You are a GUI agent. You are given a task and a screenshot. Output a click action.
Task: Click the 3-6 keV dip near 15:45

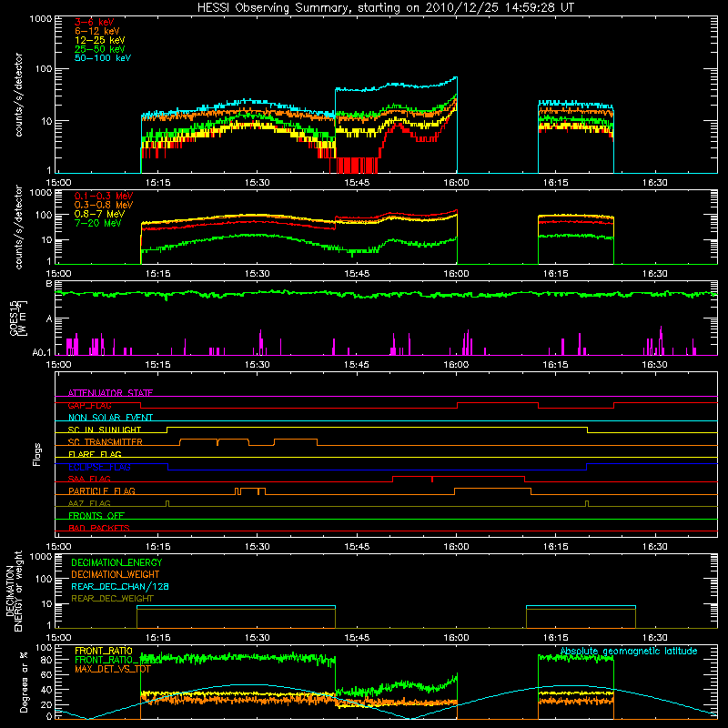(x=357, y=165)
